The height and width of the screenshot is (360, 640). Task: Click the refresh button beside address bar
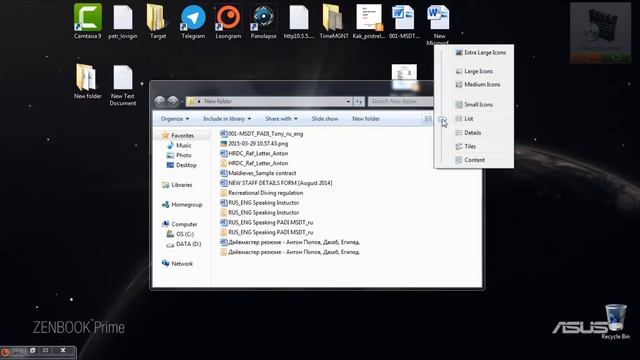click(x=359, y=101)
